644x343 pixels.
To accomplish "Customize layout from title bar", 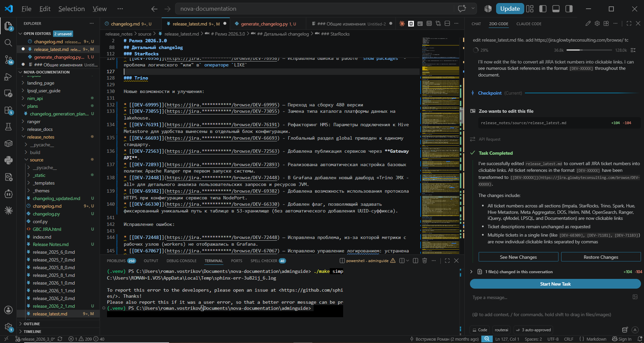I will pos(530,9).
